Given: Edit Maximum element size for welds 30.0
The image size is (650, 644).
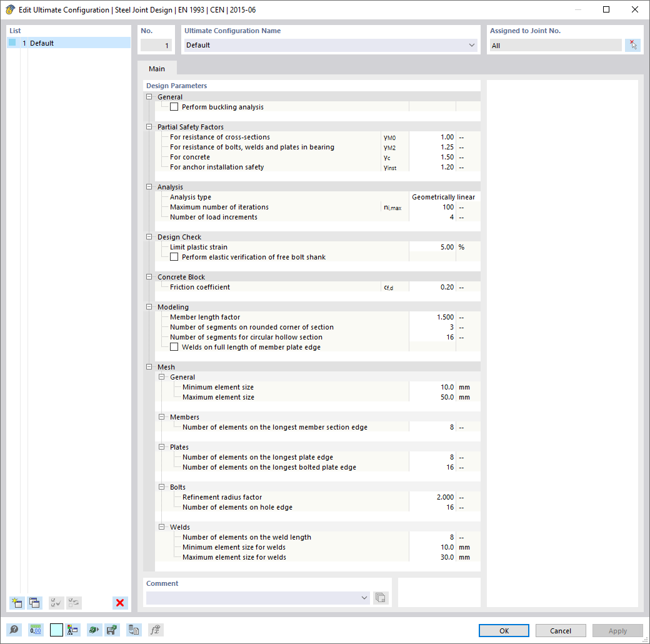Looking at the screenshot, I should tap(432, 557).
